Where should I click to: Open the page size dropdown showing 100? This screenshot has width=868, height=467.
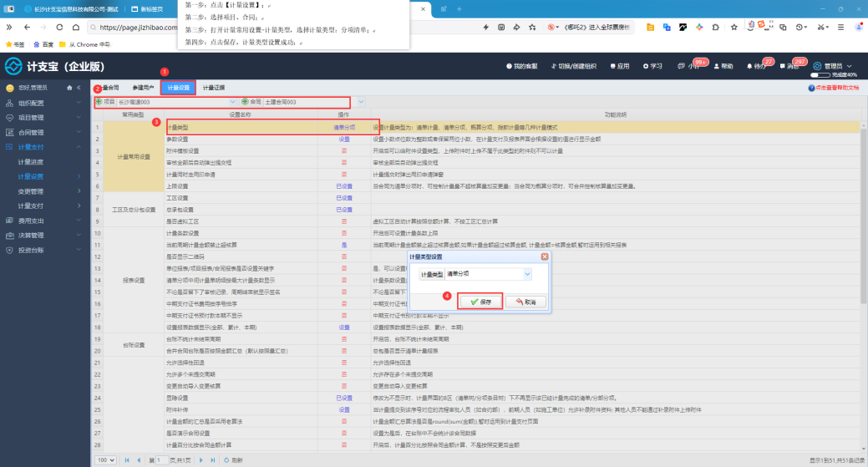[105, 459]
